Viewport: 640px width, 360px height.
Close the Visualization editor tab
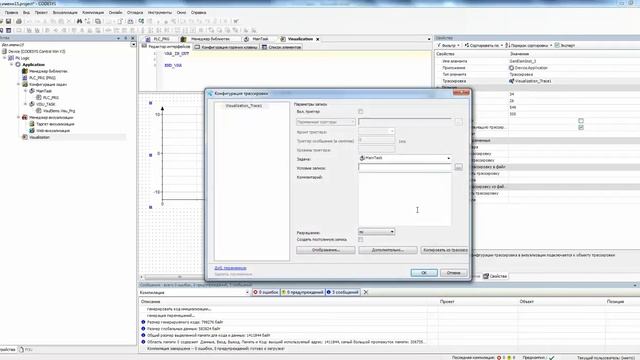[318, 39]
